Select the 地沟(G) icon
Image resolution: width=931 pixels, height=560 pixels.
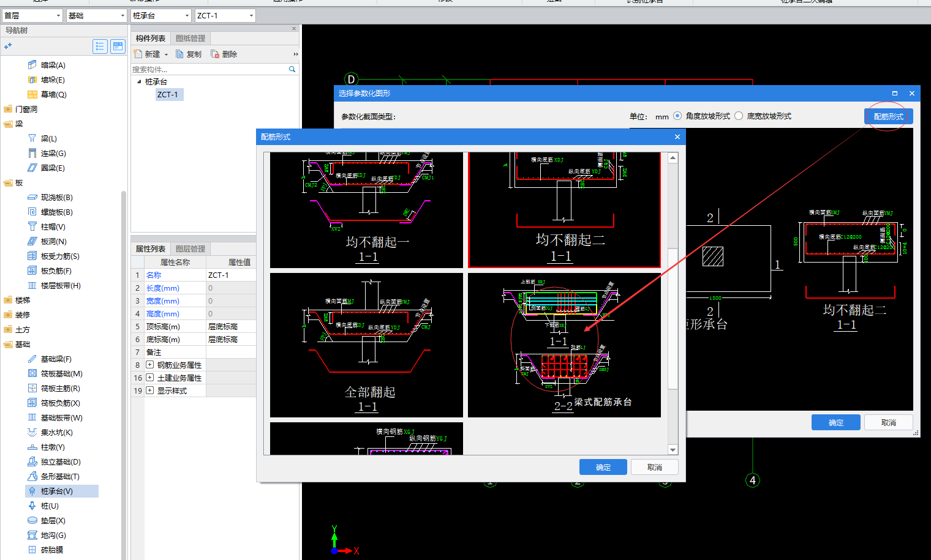click(x=32, y=535)
